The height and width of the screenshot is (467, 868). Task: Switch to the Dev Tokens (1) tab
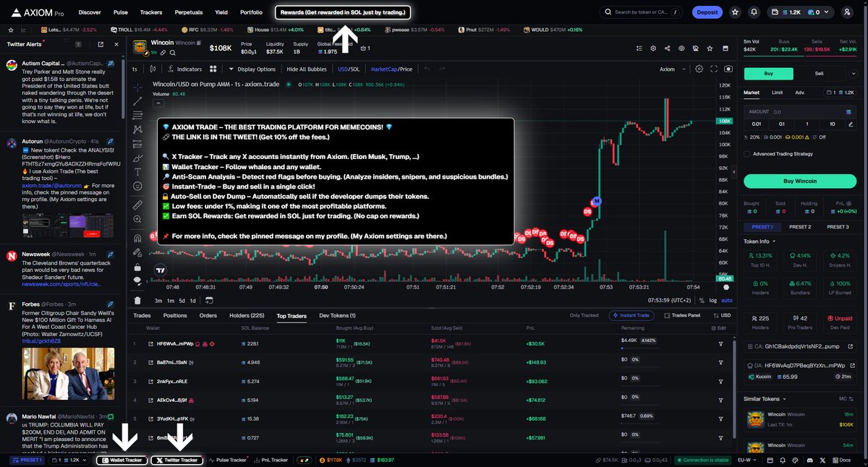pyautogui.click(x=337, y=315)
